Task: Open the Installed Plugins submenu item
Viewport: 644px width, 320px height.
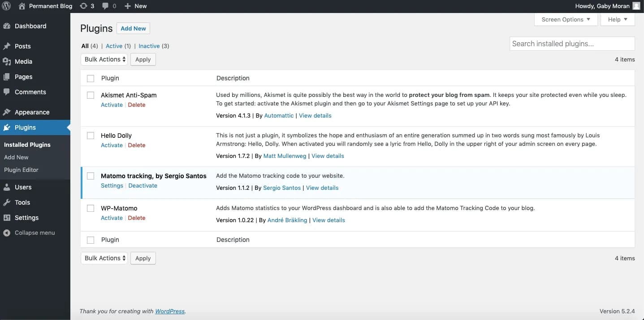Action: [27, 145]
